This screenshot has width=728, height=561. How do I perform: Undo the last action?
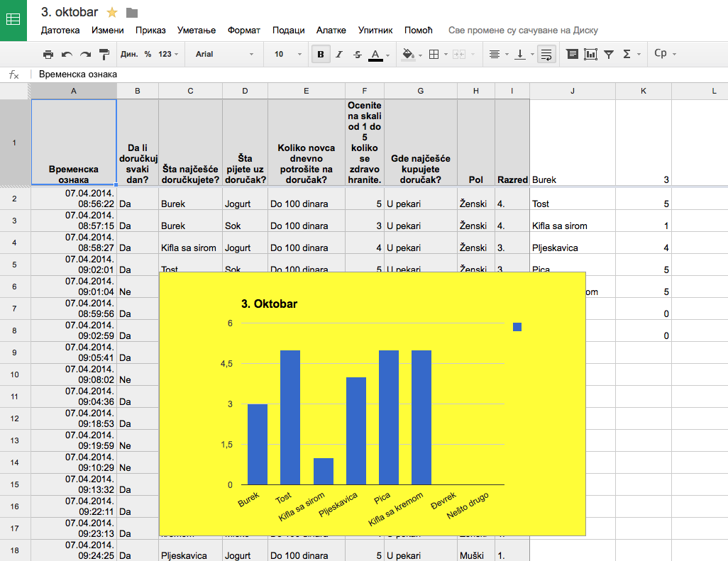67,55
